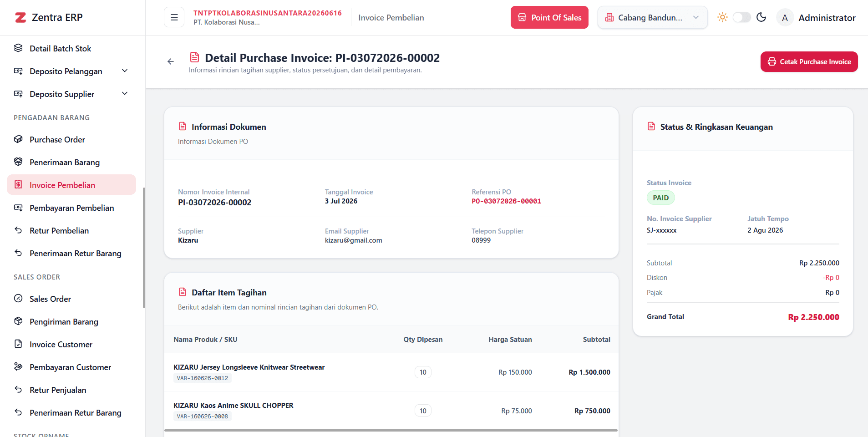The image size is (868, 437).
Task: Click the item table horizontal scrollbar
Action: pos(391,430)
